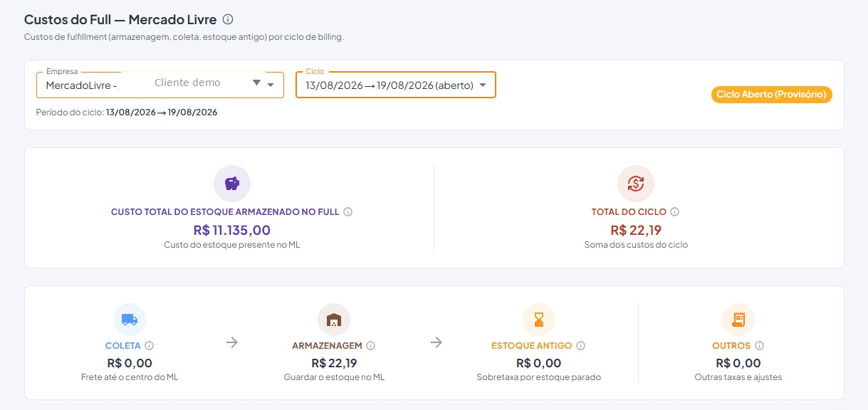Click info icon next to Coleta
Screen dimensions: 868x410
tap(149, 346)
